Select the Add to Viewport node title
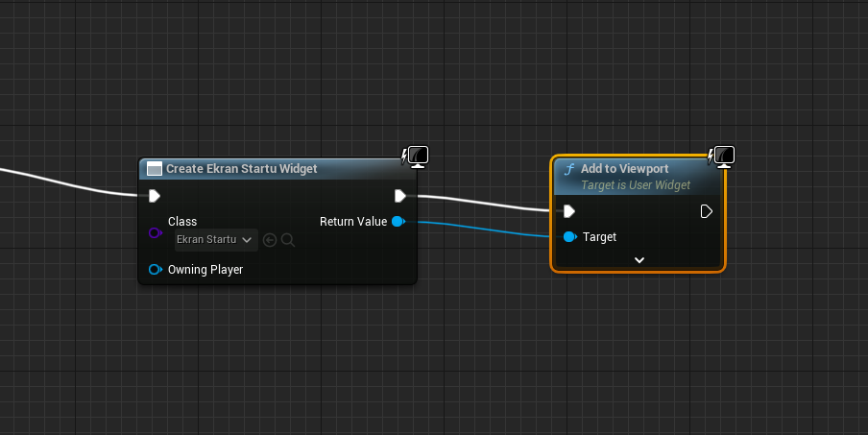 point(624,169)
